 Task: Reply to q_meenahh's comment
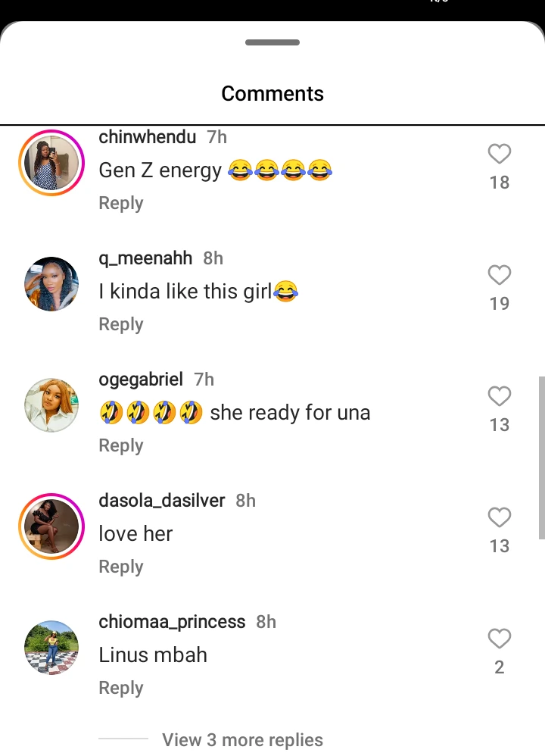121,324
